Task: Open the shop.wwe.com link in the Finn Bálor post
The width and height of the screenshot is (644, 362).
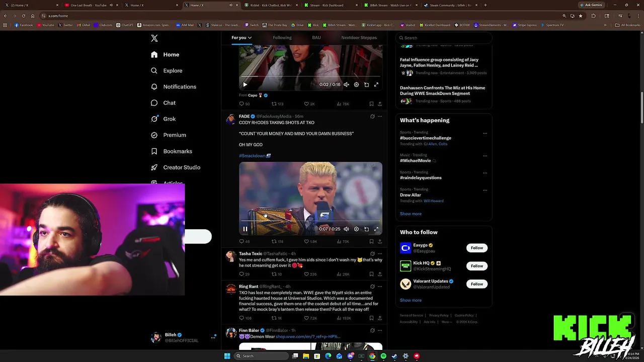Action: click(308, 336)
